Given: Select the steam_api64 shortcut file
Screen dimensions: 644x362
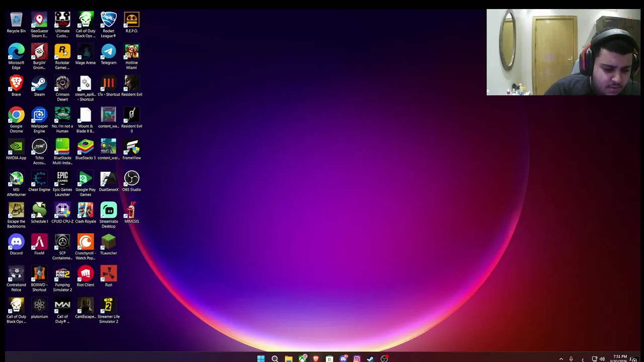Looking at the screenshot, I should coord(86,88).
